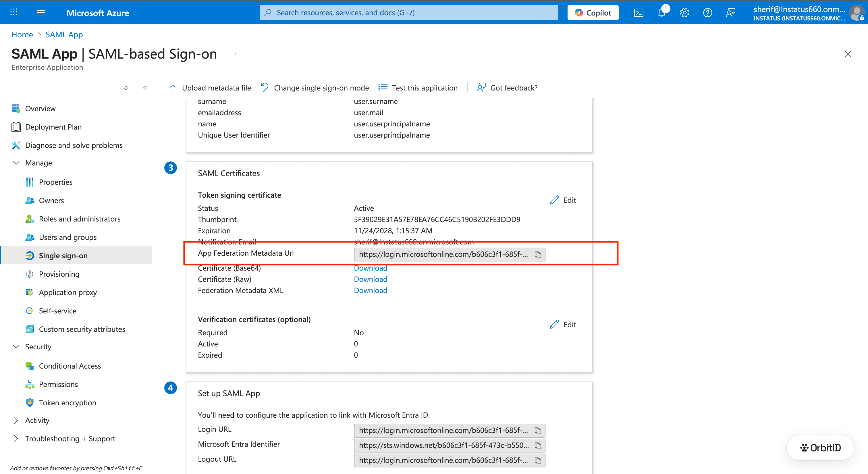The height and width of the screenshot is (474, 868).
Task: Click the sort arrows icon in sidebar
Action: (x=126, y=88)
